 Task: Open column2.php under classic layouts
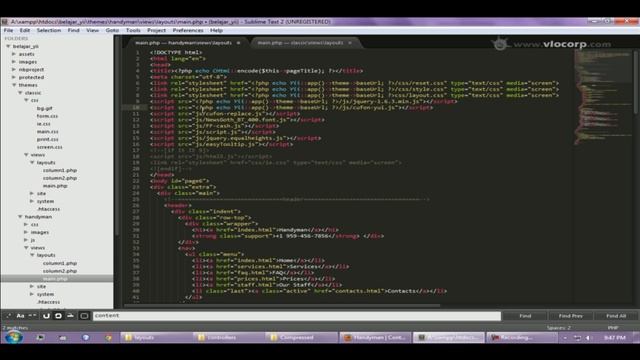tap(60, 178)
